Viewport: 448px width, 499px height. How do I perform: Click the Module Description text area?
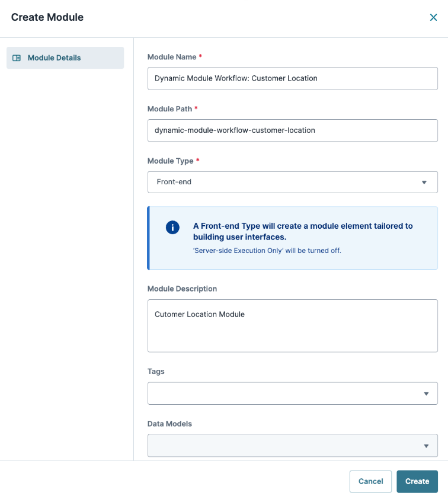click(x=292, y=325)
